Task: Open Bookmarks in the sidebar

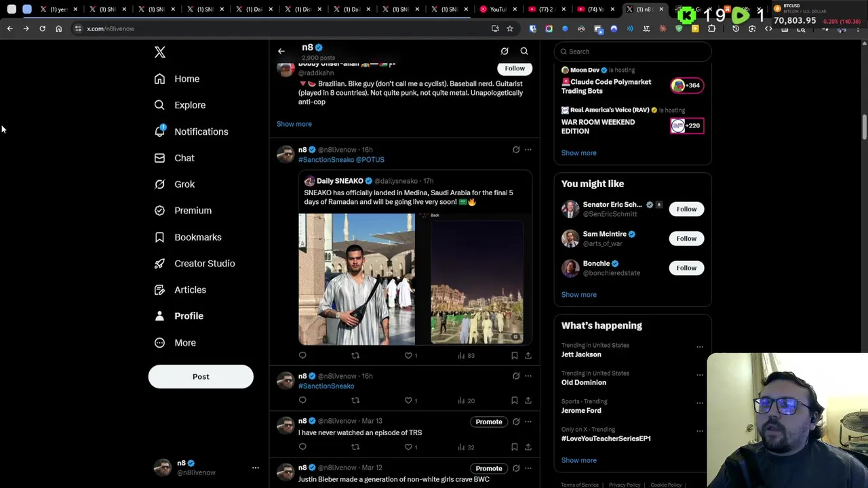Action: click(188, 237)
